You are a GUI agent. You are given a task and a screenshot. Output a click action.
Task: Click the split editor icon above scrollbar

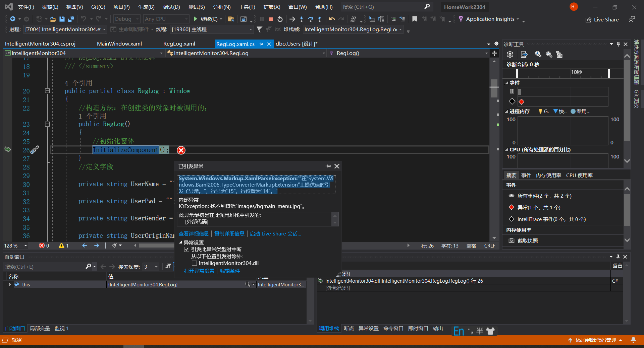494,53
